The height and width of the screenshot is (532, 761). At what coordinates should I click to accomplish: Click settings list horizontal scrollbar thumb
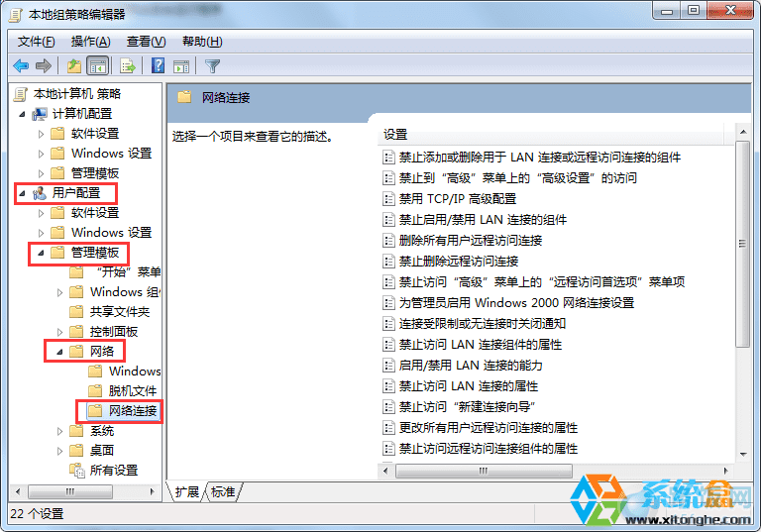[x=484, y=471]
